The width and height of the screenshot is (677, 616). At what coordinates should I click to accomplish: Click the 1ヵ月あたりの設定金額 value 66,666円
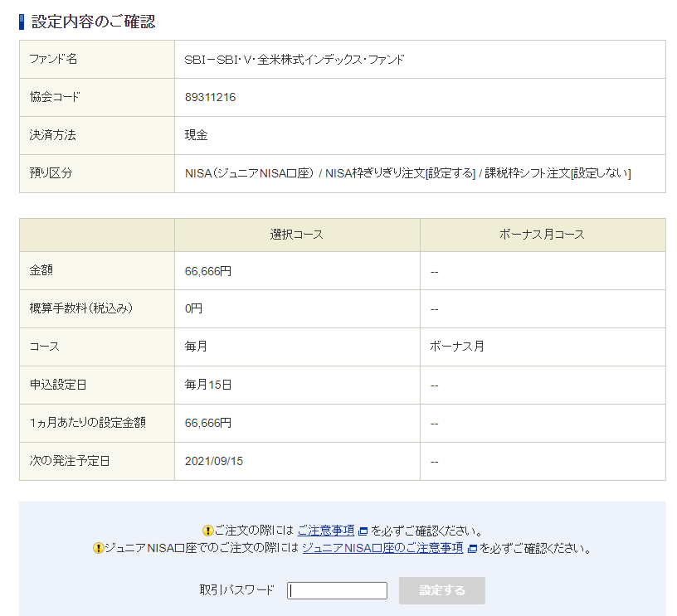208,423
